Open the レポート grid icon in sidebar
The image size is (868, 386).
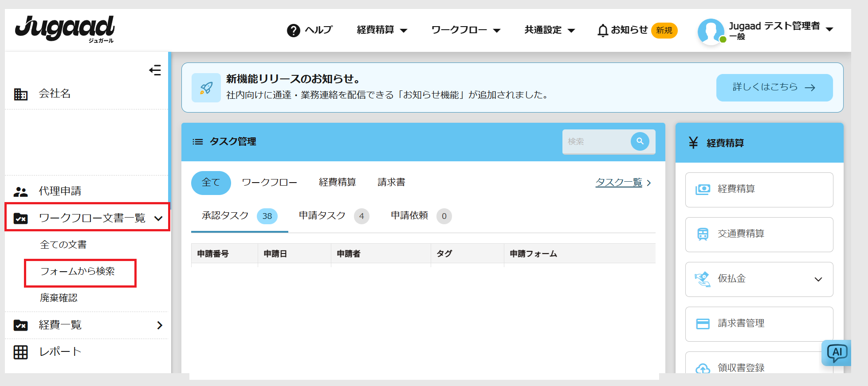(21, 352)
